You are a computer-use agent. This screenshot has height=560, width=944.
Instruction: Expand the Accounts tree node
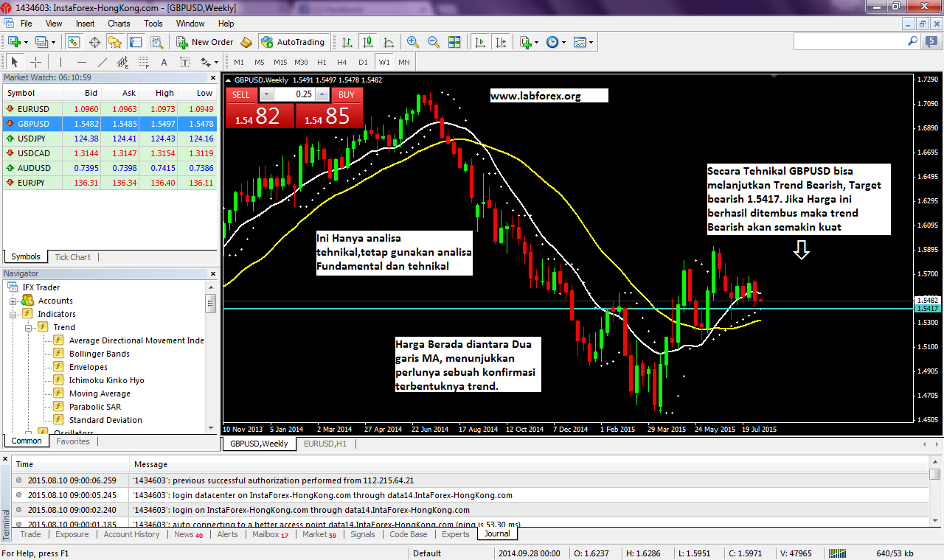click(x=13, y=301)
